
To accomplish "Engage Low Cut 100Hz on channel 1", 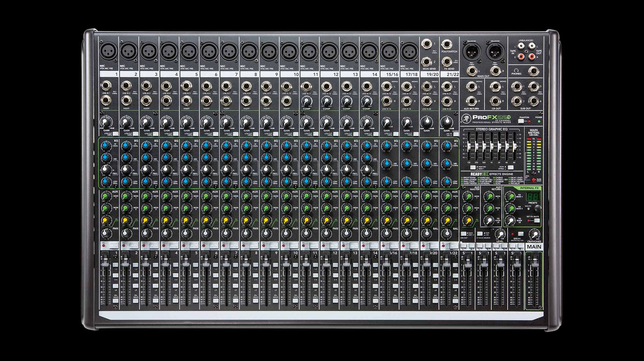I will point(115,134).
